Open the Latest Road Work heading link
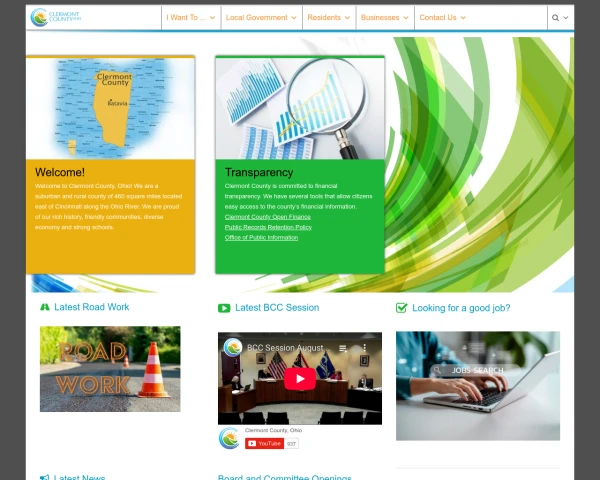This screenshot has width=600, height=480. [91, 307]
